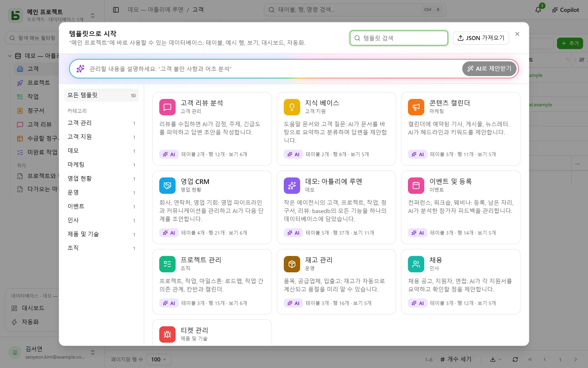Focus the 템플릿 검색 search field
Viewport: 588px width, 368px height.
[x=399, y=38]
